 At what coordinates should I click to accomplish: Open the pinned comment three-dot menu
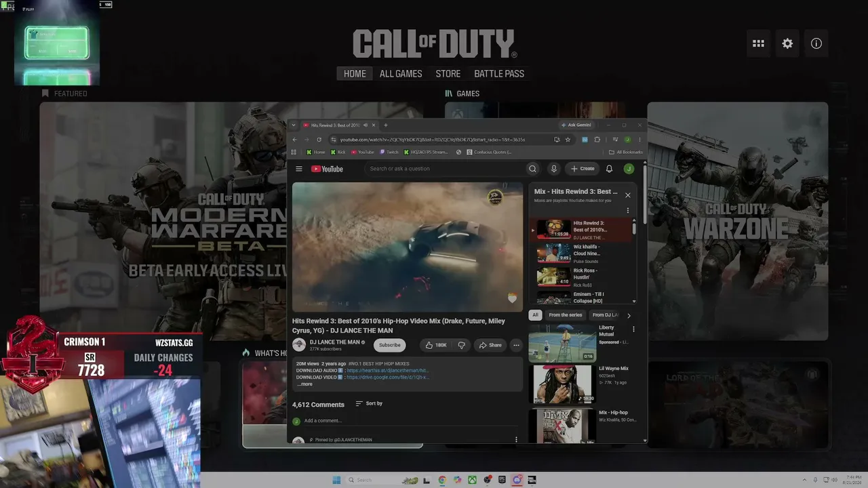[516, 439]
